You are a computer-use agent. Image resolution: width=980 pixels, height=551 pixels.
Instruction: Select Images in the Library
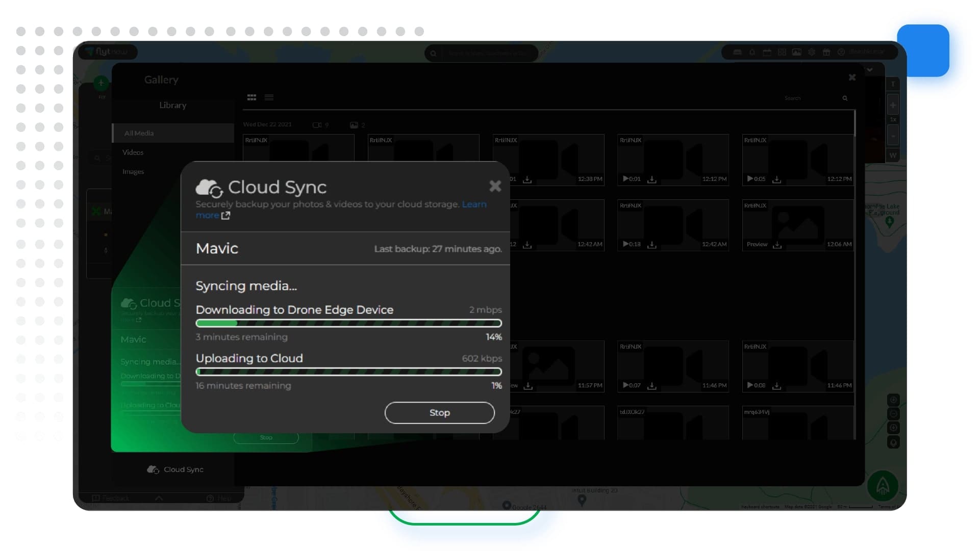click(133, 171)
